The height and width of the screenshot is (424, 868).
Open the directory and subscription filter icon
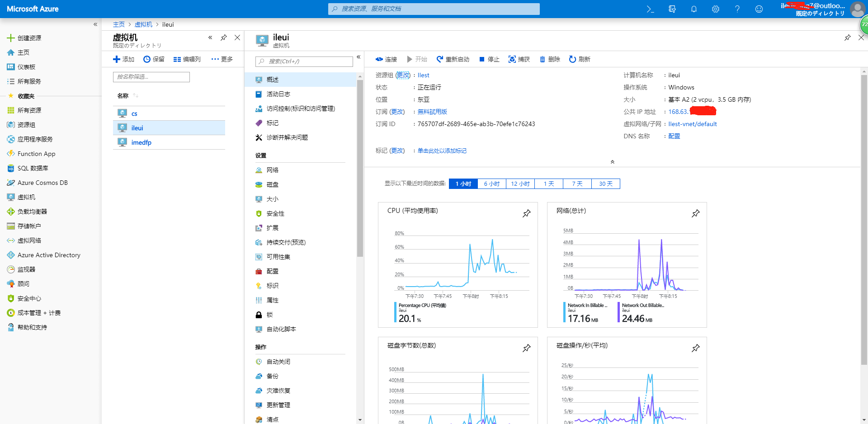(x=672, y=9)
